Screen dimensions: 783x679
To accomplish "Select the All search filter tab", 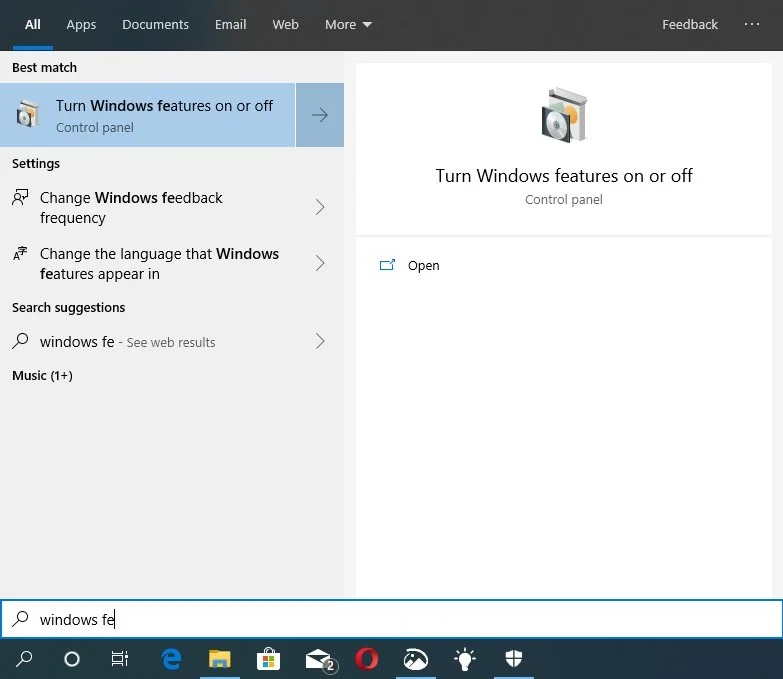I will point(32,24).
